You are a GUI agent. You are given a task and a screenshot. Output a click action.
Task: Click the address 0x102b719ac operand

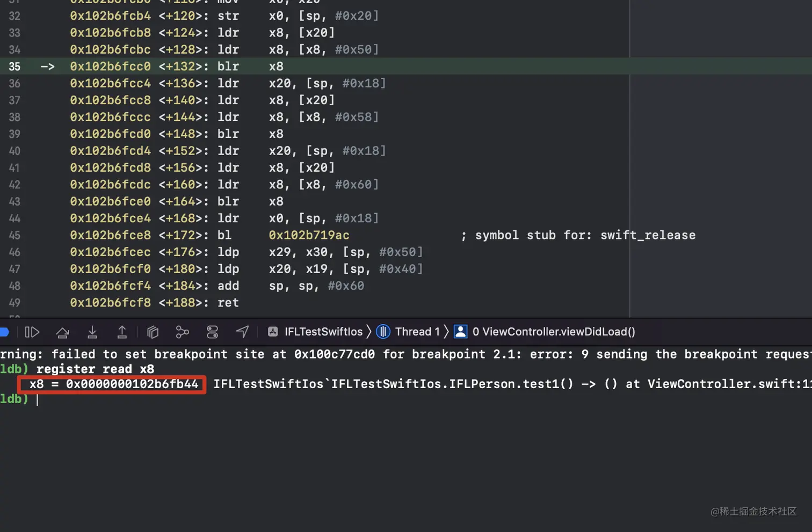coord(309,235)
